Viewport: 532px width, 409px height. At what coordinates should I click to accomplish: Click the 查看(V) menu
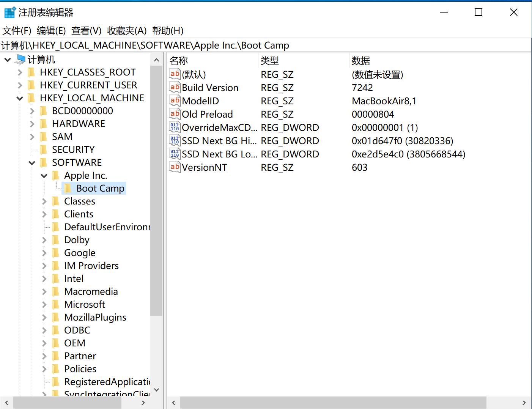click(x=86, y=31)
